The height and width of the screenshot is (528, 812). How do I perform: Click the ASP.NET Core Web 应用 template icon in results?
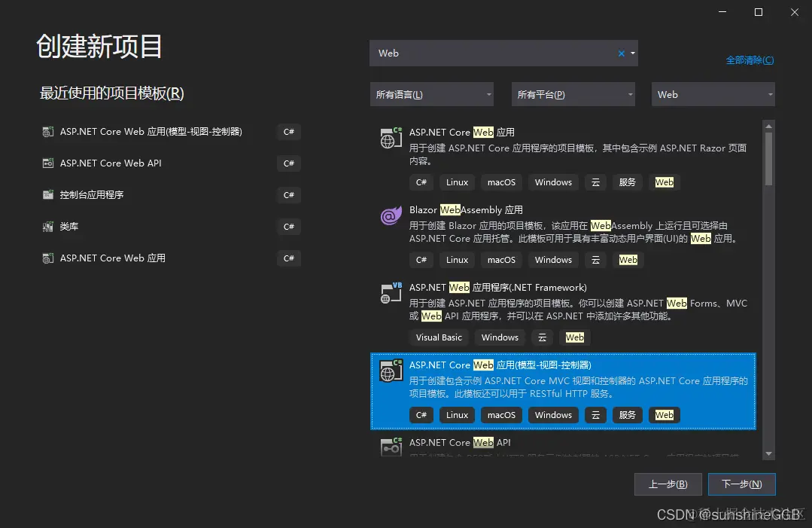click(x=391, y=138)
